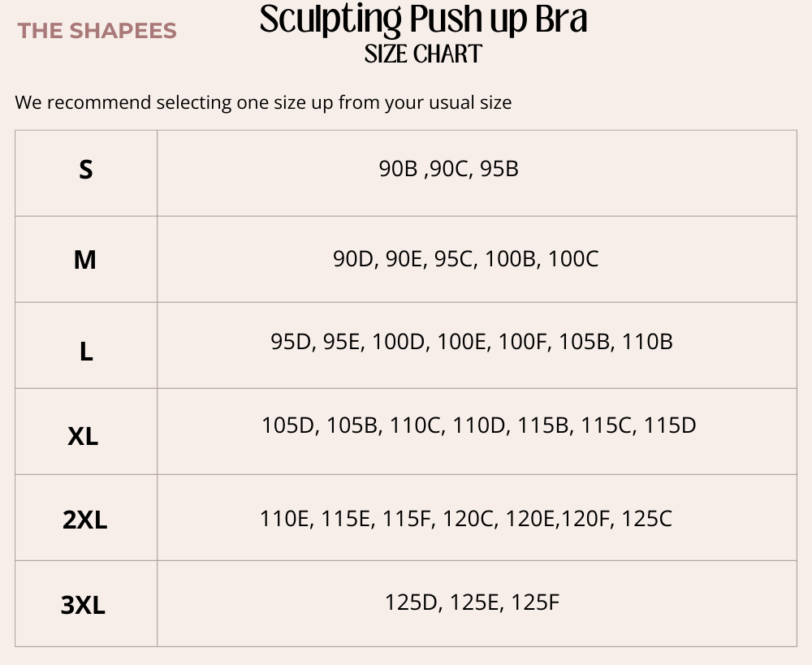This screenshot has height=665, width=812.
Task: Click the row listing 95D through 110B
Action: 477,345
